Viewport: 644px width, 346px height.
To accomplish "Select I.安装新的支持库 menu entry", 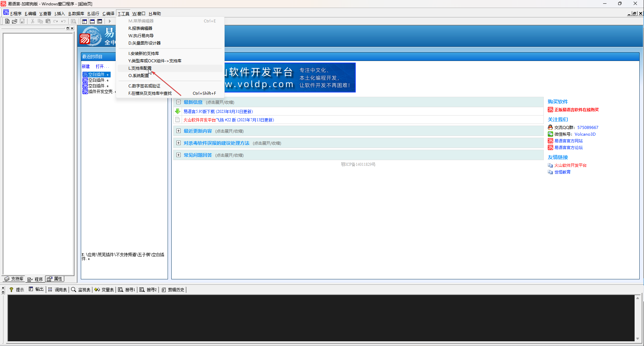I will [x=170, y=54].
